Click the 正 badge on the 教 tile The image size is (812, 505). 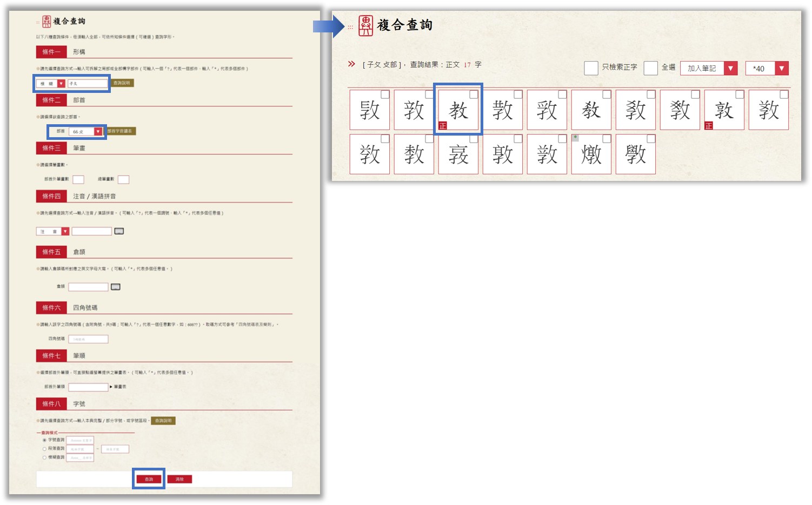443,126
